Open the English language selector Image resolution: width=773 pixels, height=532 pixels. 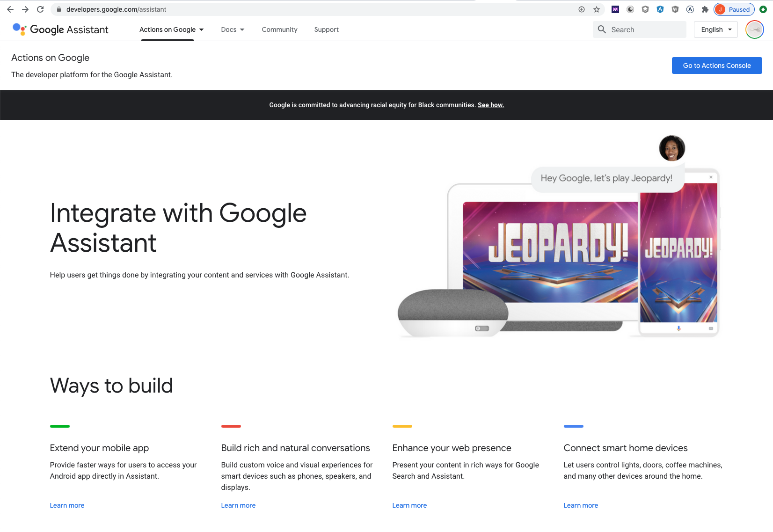tap(716, 29)
